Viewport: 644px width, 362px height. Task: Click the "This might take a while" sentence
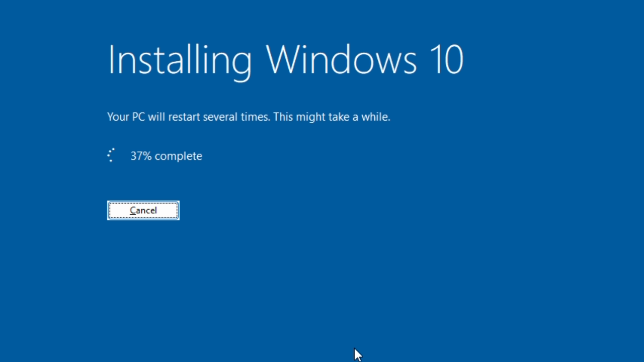[x=332, y=117]
